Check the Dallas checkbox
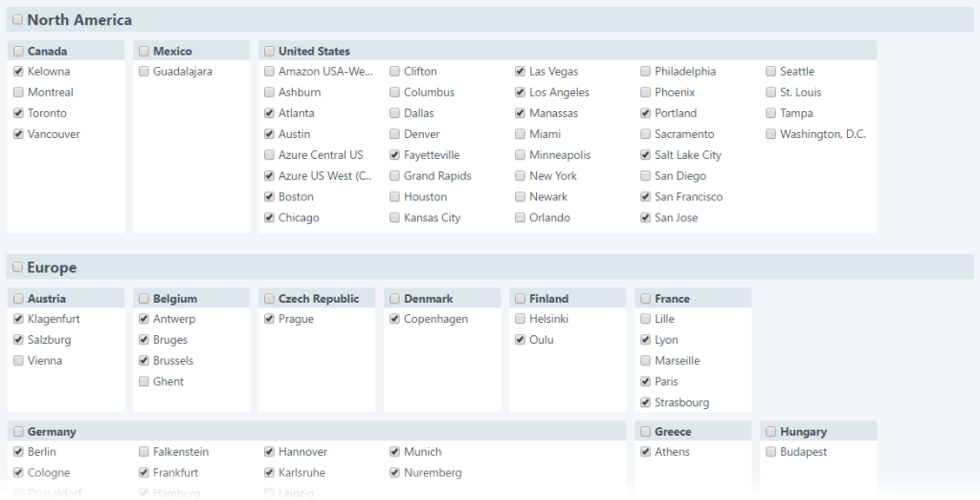 394,113
